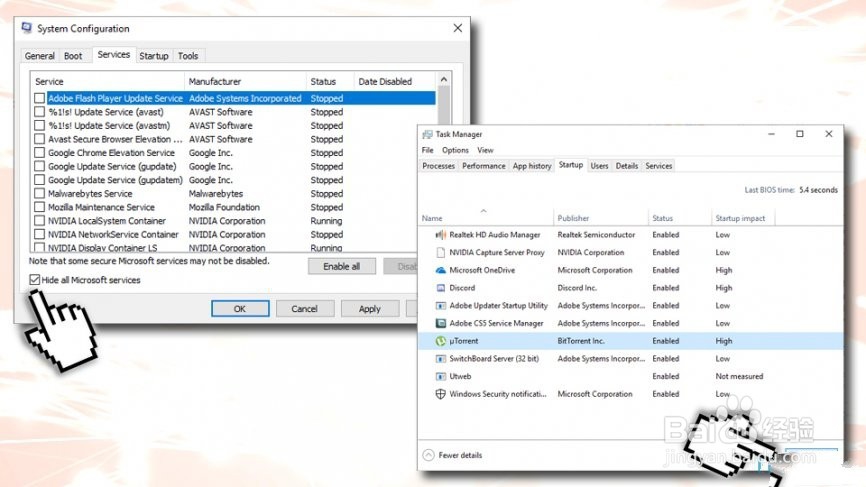Open Services tab in Task Manager
866x487 pixels.
tap(659, 166)
